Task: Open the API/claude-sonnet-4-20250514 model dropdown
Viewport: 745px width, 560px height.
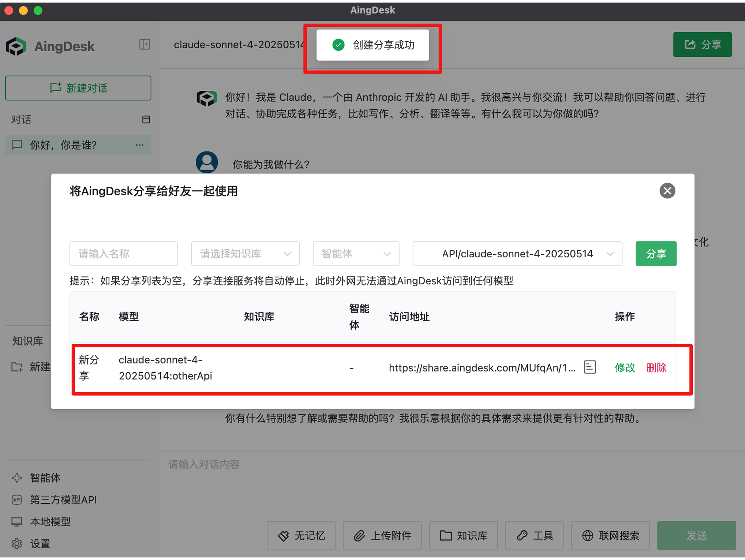Action: [517, 254]
